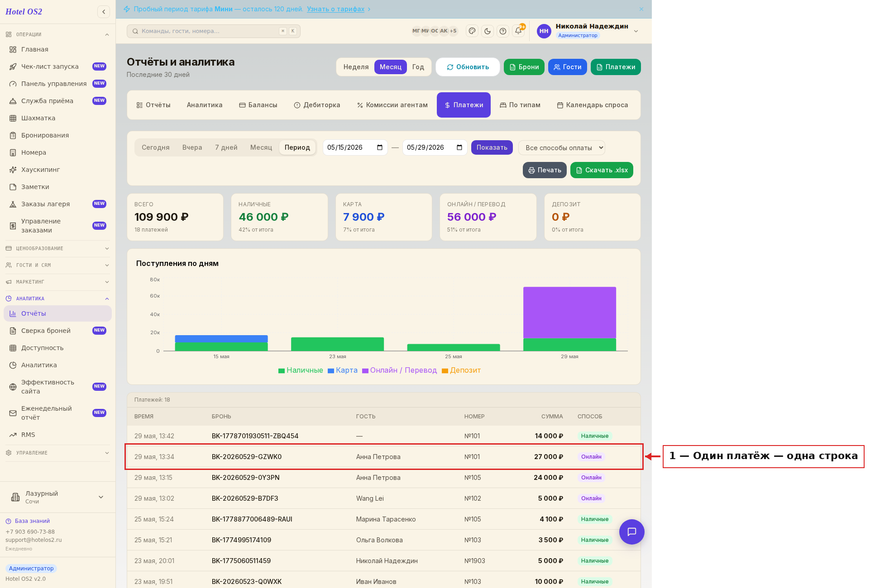This screenshot has height=588, width=875.
Task: Close the trial period banner
Action: click(641, 9)
